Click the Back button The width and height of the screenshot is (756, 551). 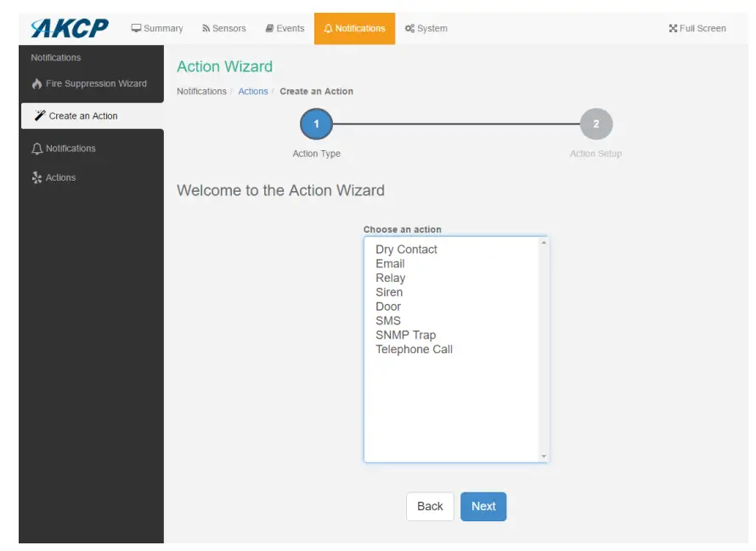coord(430,506)
